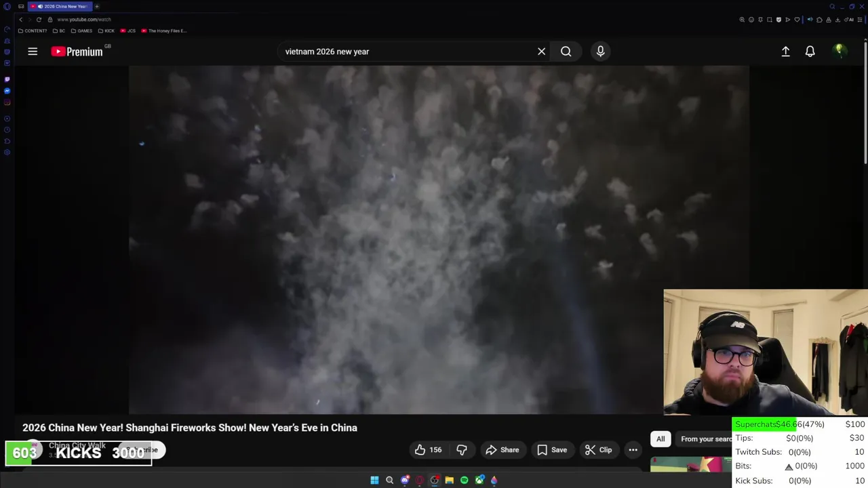Go to YouTube Premium home logo

pyautogui.click(x=77, y=52)
